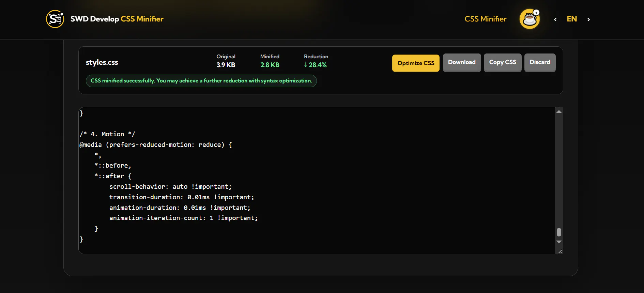
Task: Click the '*::after {' selector line
Action: click(113, 176)
